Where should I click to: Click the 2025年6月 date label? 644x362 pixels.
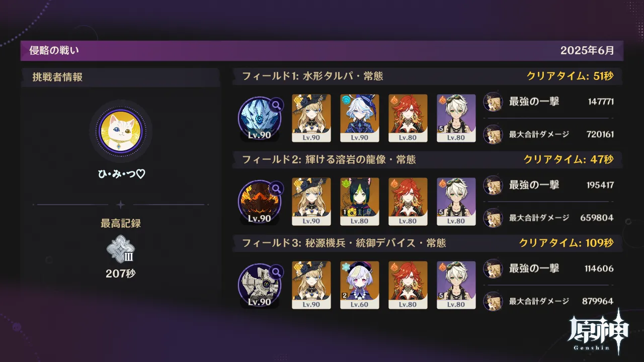(x=588, y=51)
